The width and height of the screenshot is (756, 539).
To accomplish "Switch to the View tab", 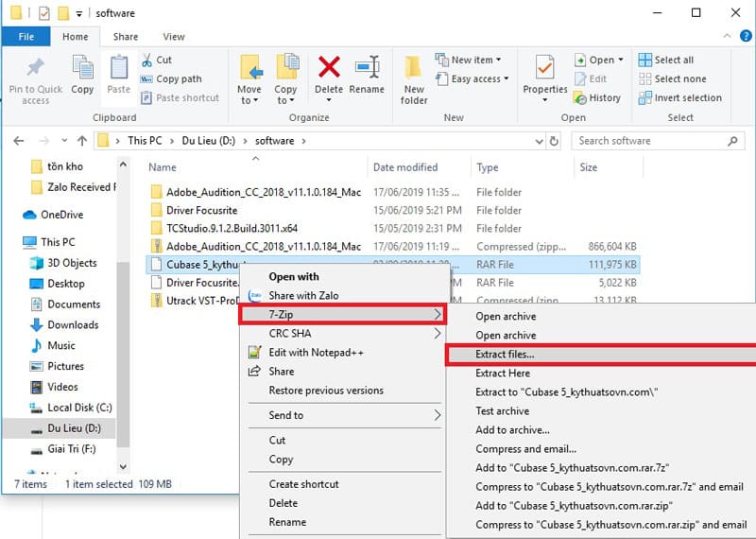I will (174, 37).
